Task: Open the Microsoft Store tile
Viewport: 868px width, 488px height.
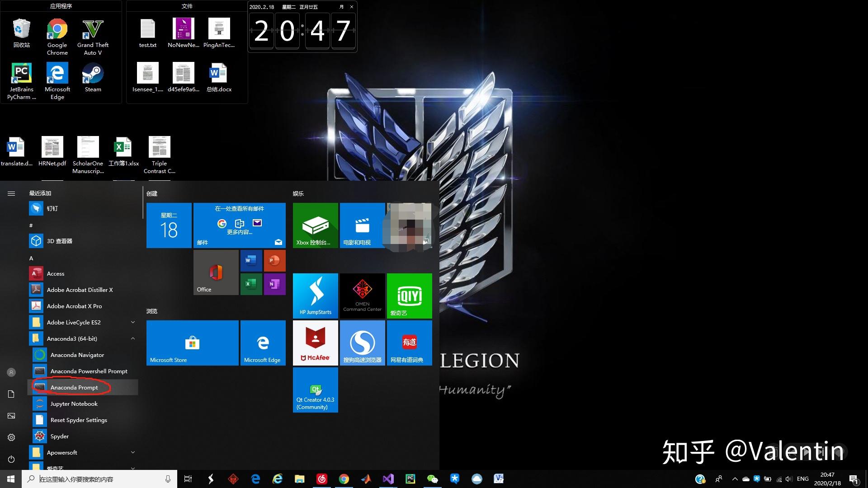Action: point(193,343)
